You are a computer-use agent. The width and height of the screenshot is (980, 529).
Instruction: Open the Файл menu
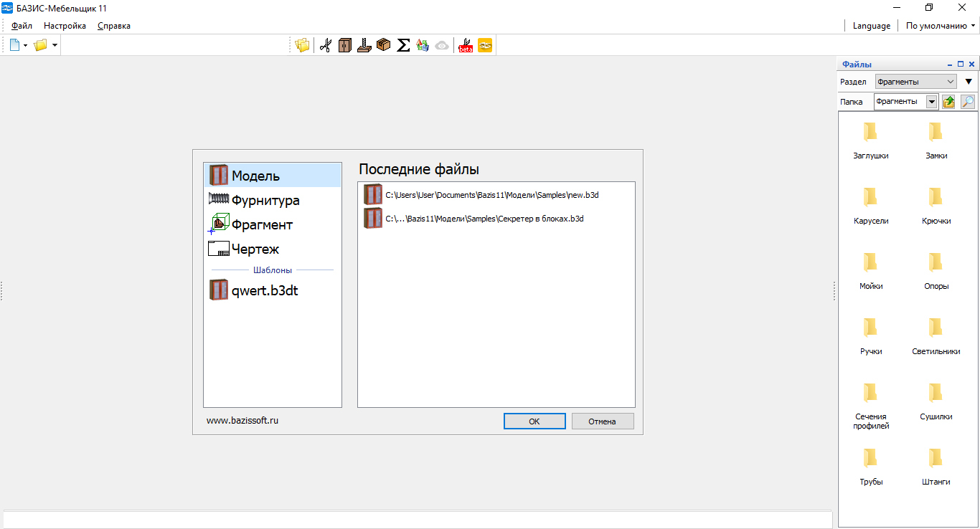pos(22,26)
